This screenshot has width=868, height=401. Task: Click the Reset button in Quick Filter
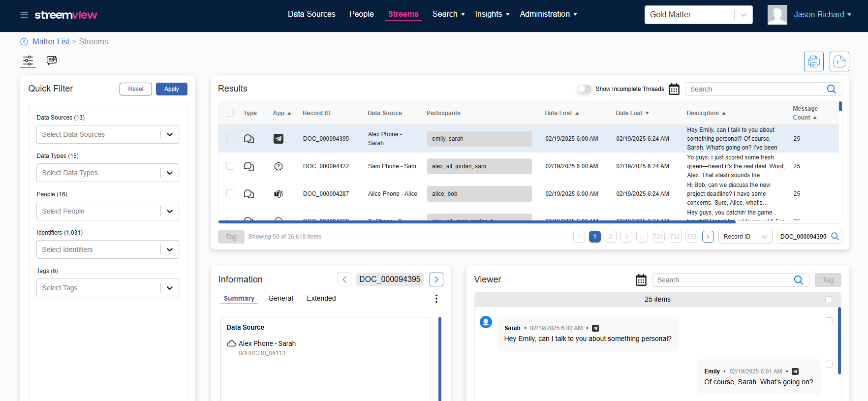coord(136,89)
